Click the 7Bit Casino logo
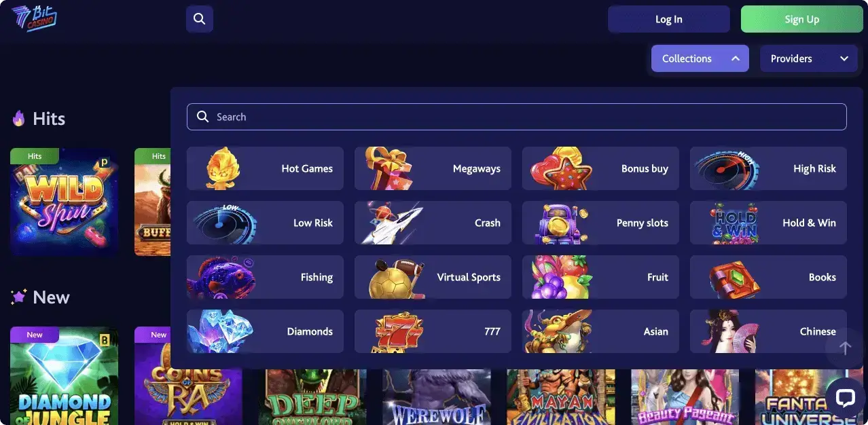The image size is (868, 425). tap(34, 18)
